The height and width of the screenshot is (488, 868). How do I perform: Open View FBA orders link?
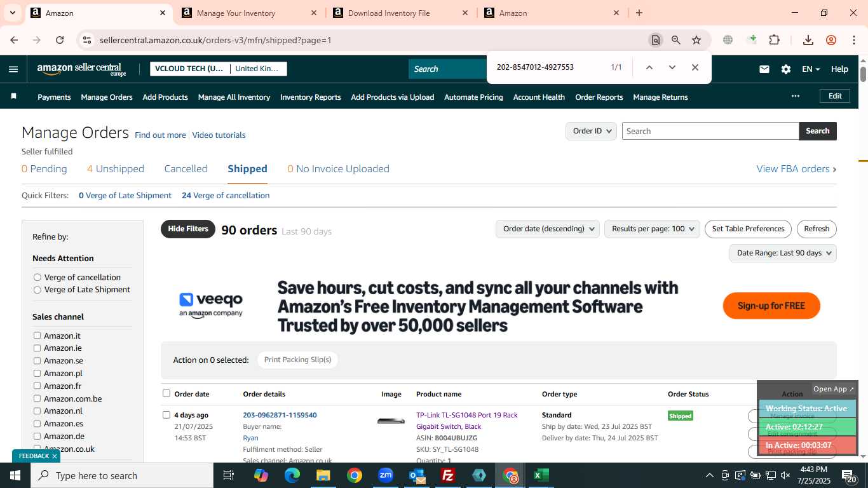click(796, 168)
